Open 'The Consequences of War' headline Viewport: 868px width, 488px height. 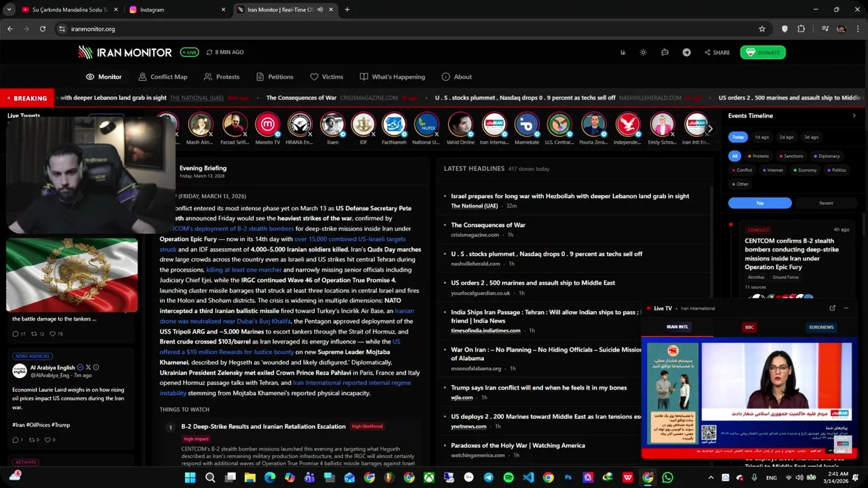(488, 225)
